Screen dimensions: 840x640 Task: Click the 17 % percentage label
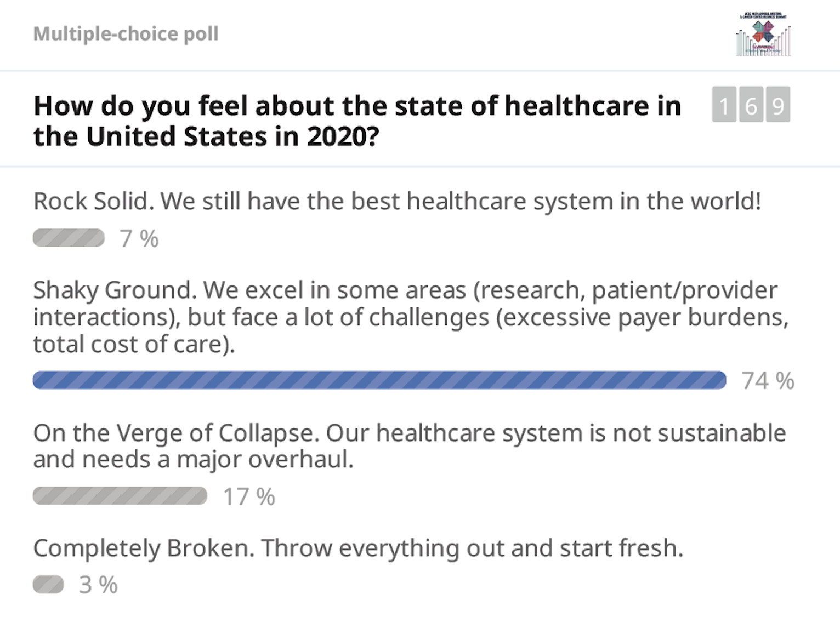coord(249,497)
